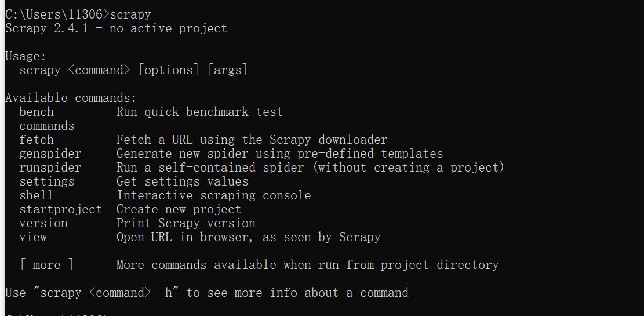Click the 'bench' command name

click(37, 112)
